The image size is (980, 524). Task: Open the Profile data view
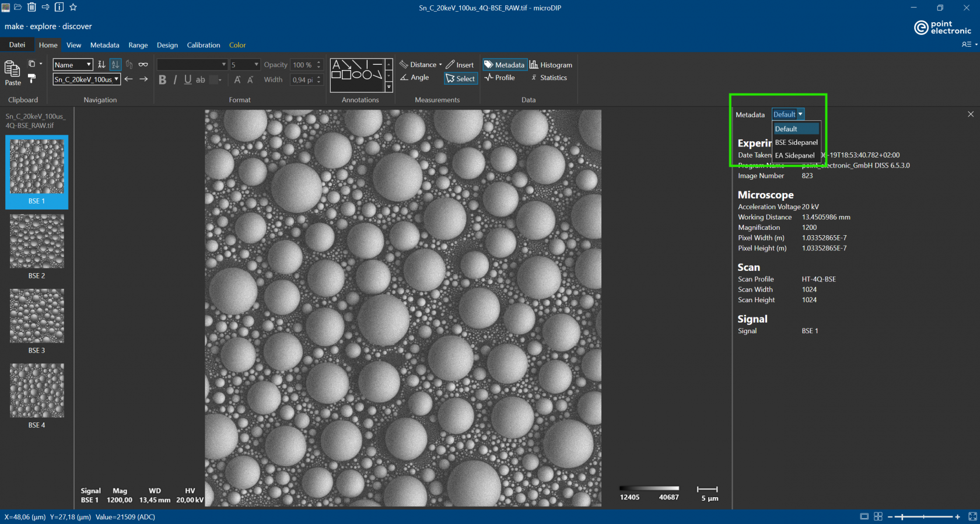click(x=500, y=78)
